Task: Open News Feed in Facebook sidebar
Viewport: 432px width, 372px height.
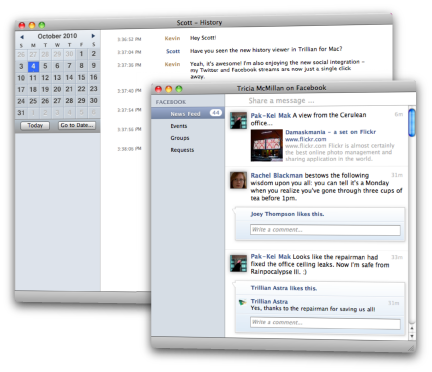Action: (188, 114)
